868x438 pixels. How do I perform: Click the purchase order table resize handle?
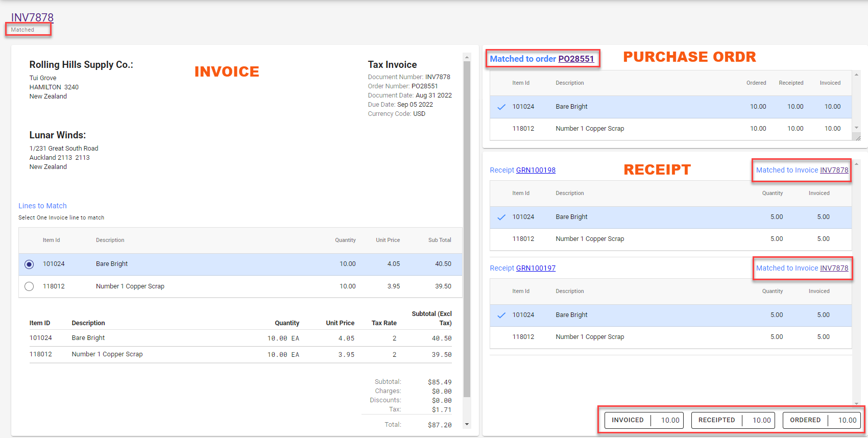[x=857, y=137]
